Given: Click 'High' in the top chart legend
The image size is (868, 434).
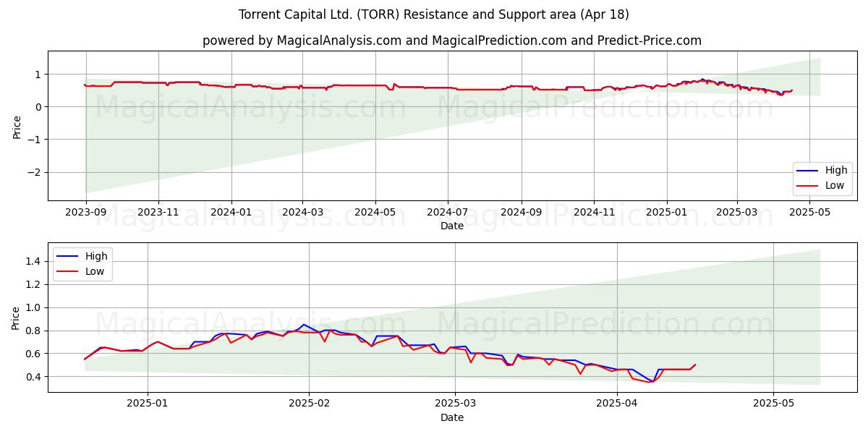Looking at the screenshot, I should pyautogui.click(x=836, y=171).
